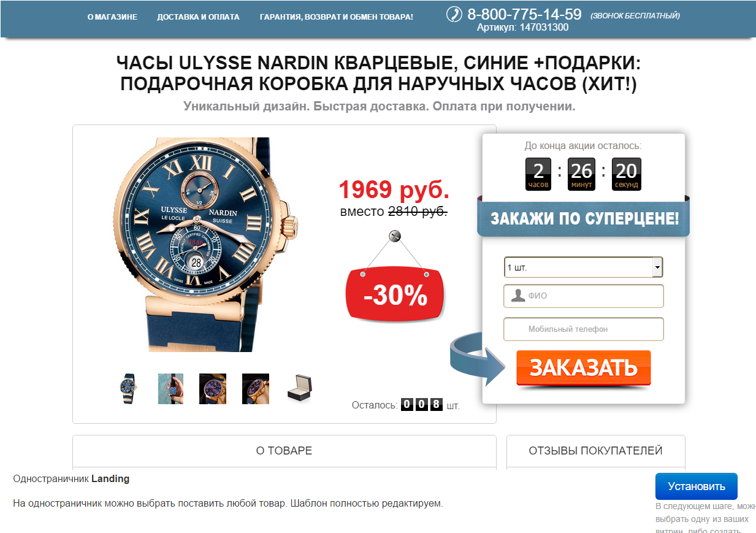Click the blue Установить button
756x533 pixels.
696,486
